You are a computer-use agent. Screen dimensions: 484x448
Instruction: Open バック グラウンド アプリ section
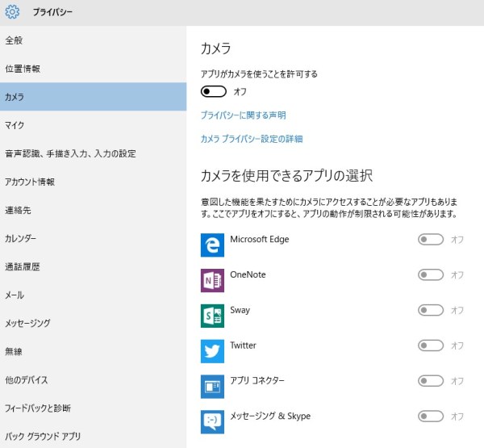(43, 436)
